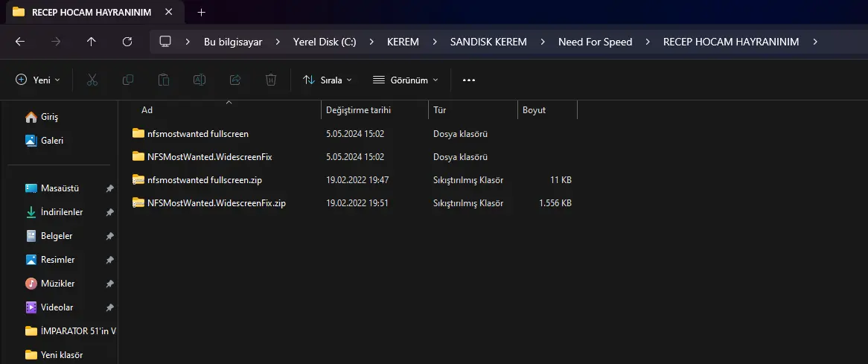Click the computer monitor icon in address bar
The image size is (868, 364).
tap(165, 42)
